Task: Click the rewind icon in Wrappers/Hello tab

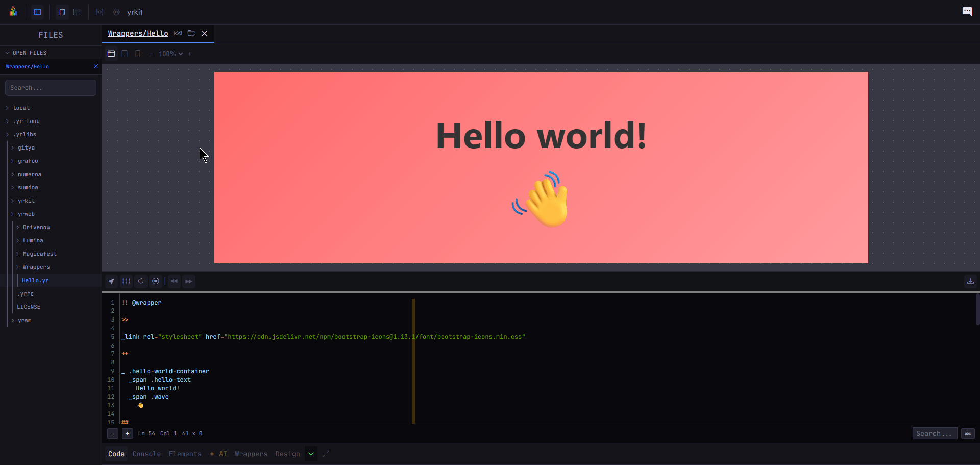Action: point(178,33)
